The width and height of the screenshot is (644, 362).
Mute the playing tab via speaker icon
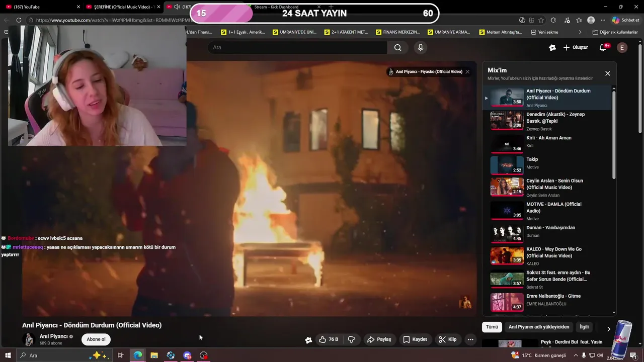click(177, 7)
